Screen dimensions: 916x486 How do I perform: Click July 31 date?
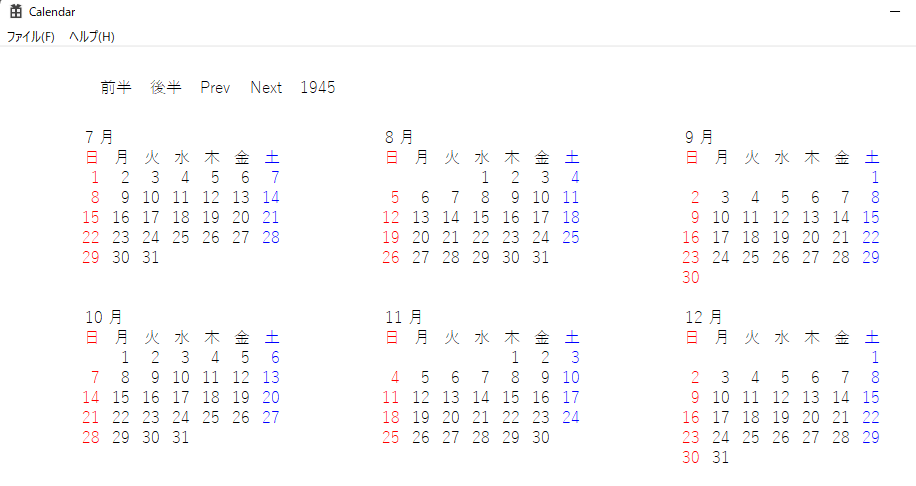151,257
